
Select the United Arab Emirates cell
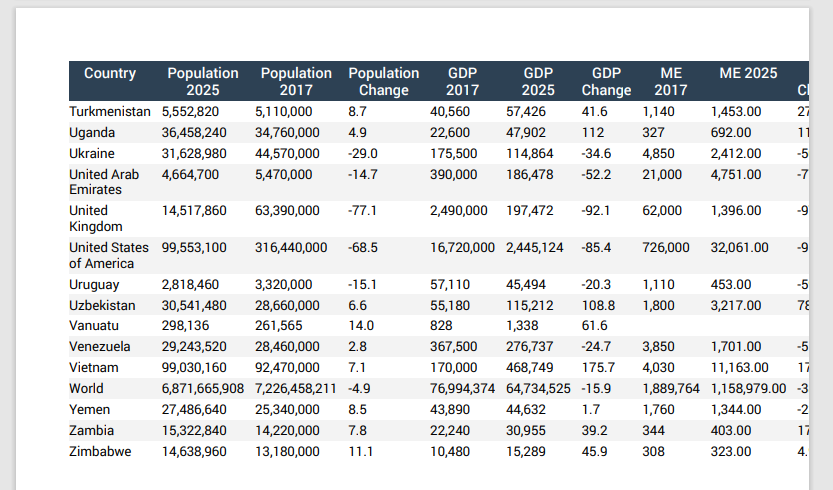(x=104, y=182)
